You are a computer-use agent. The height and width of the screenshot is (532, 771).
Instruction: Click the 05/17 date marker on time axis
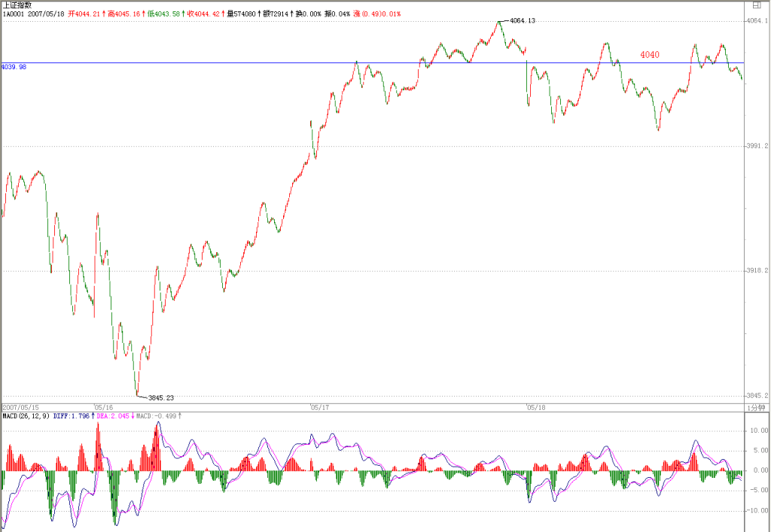319,408
